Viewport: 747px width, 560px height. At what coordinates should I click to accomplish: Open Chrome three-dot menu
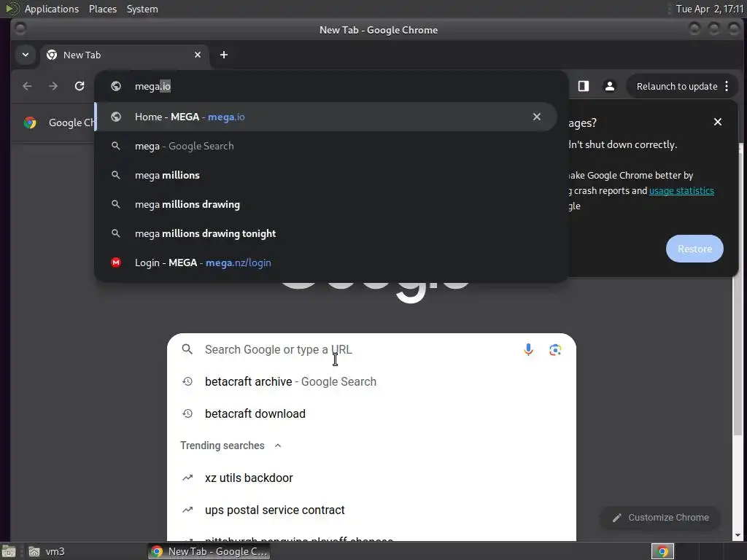click(727, 86)
